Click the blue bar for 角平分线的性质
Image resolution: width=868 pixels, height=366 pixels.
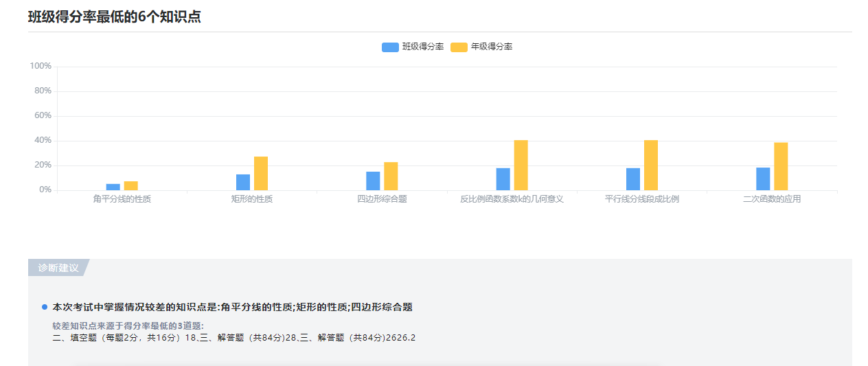pos(113,187)
